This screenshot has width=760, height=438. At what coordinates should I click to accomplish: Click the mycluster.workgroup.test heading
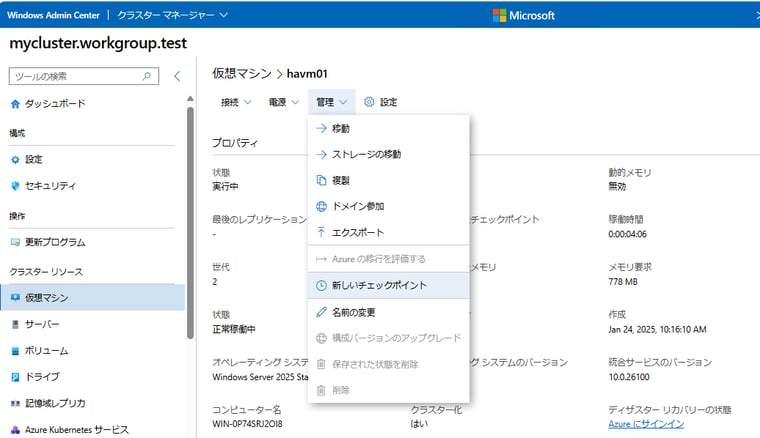point(98,43)
